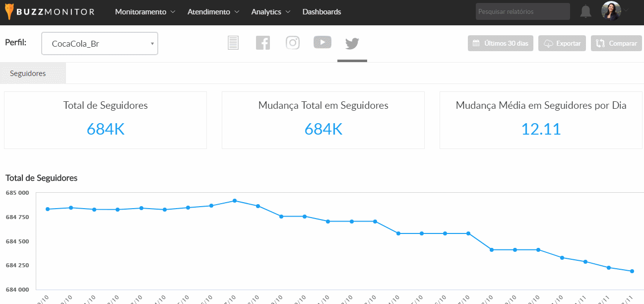Click the Exportar button

(562, 43)
